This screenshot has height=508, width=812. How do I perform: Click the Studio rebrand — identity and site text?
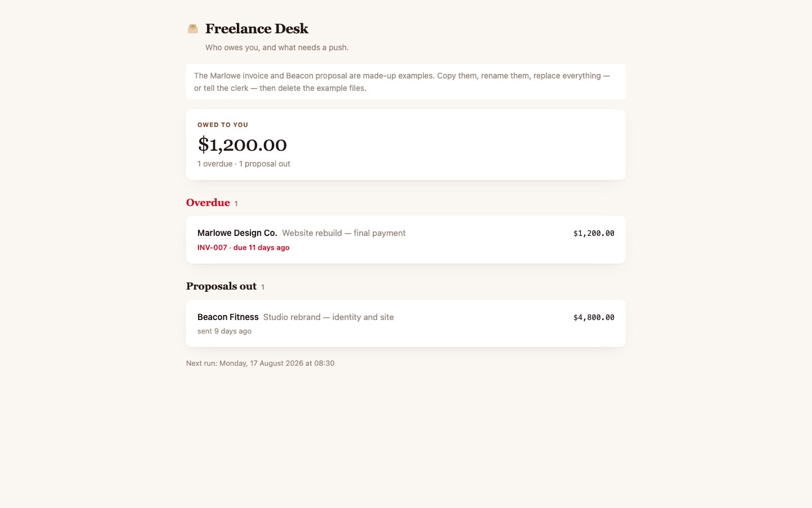click(328, 317)
